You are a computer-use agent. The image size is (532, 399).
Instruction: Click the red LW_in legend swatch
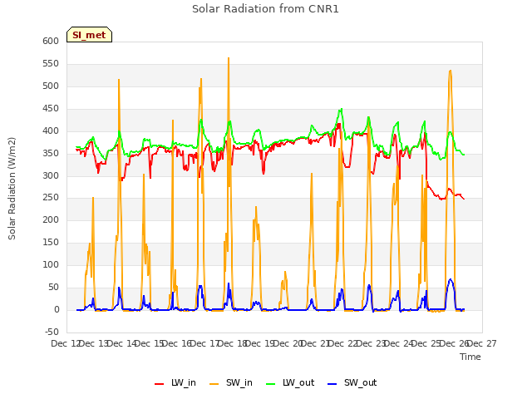(x=159, y=384)
